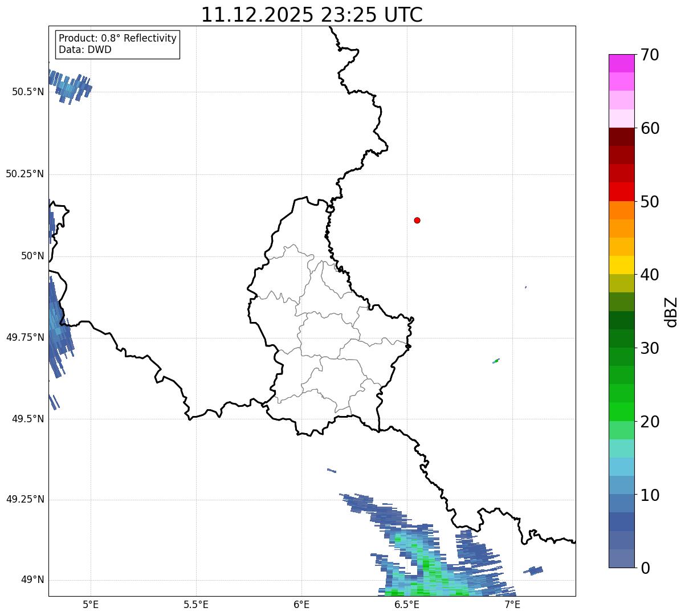The height and width of the screenshot is (616, 685).
Task: Click the dBZ colorbar axis label
Action: [x=671, y=312]
